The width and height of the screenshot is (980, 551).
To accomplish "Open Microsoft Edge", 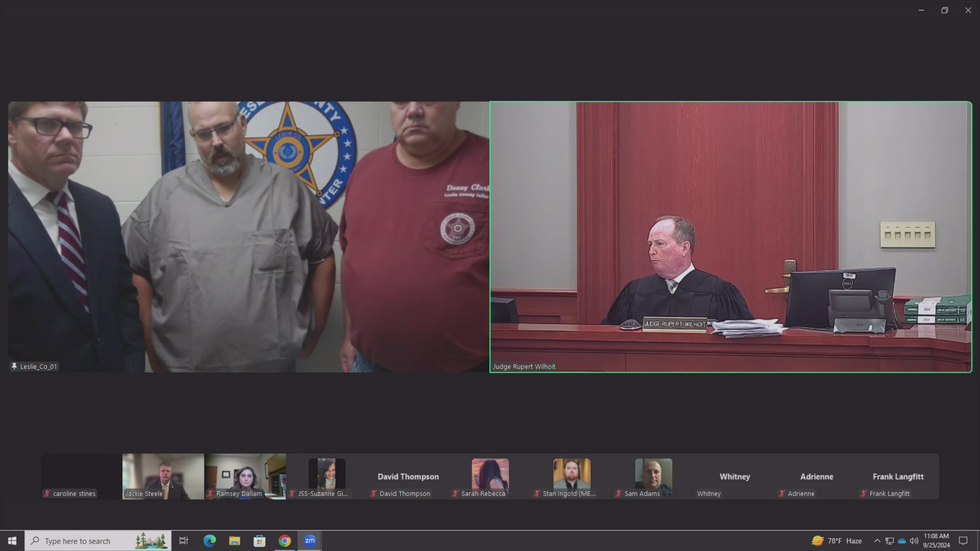I will pyautogui.click(x=209, y=540).
